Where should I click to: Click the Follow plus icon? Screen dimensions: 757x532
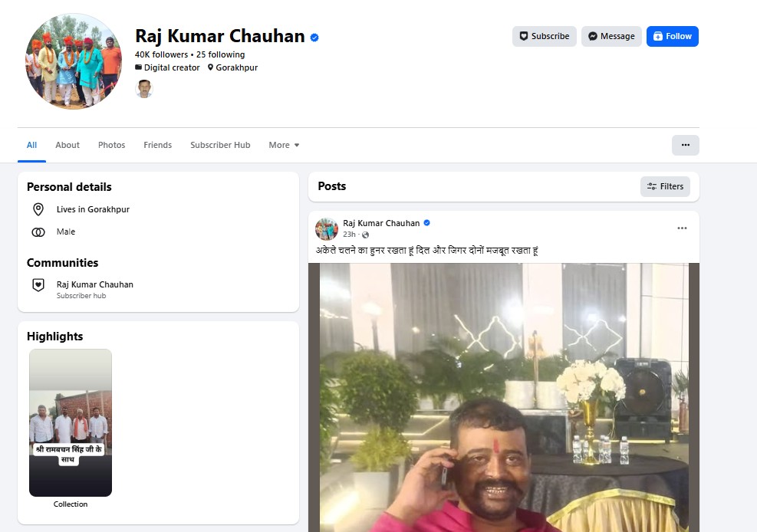click(658, 36)
